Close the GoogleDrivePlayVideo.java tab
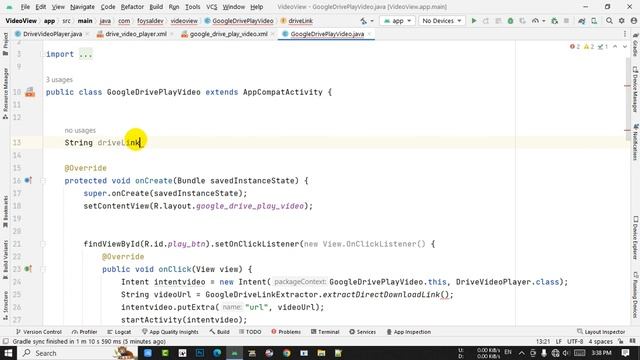640x360 pixels. click(369, 34)
